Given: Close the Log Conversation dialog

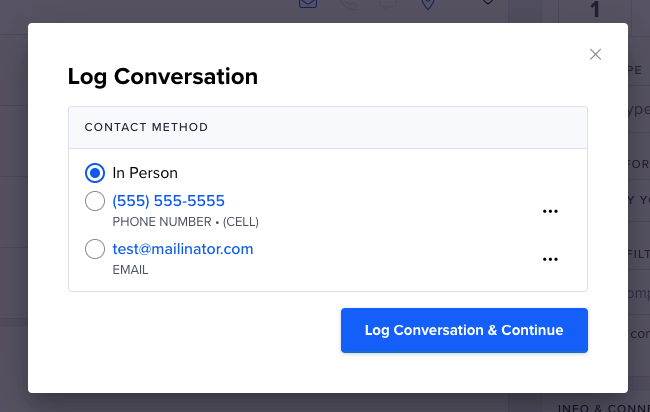Looking at the screenshot, I should (595, 54).
